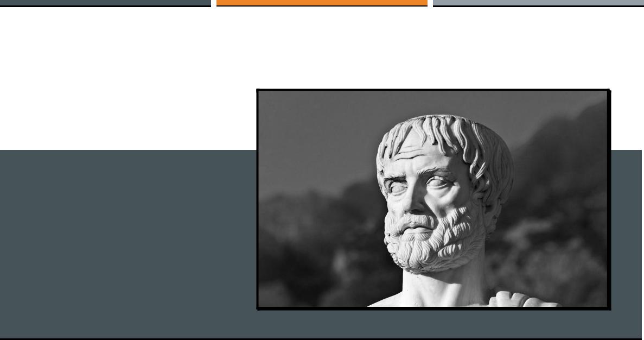Click the statue's draped shoulder at bottom
This screenshot has width=644, height=340.
(521, 300)
